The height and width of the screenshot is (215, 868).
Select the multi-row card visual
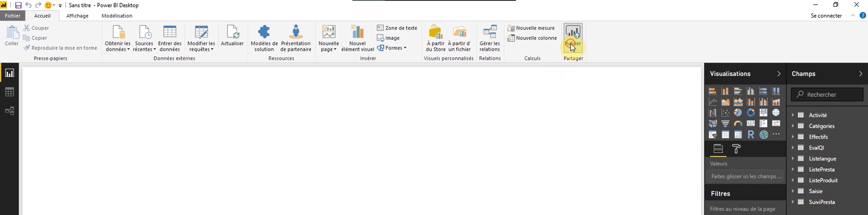pos(763,124)
